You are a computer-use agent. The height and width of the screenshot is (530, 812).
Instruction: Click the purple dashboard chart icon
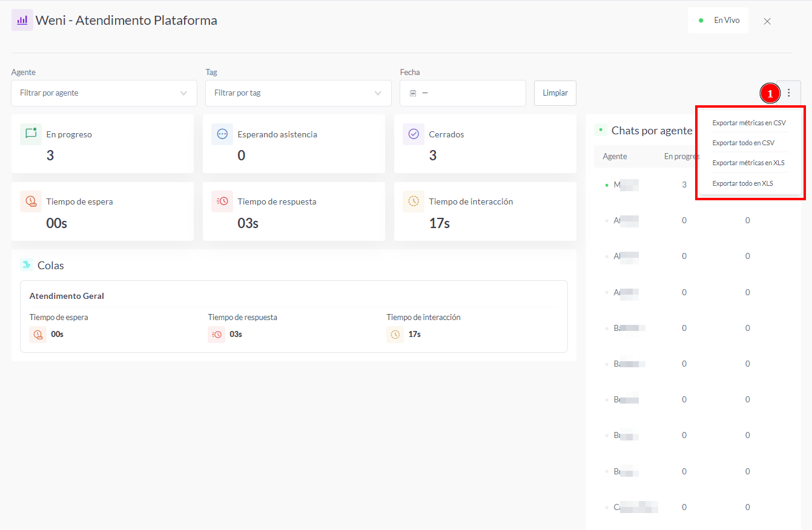point(22,20)
